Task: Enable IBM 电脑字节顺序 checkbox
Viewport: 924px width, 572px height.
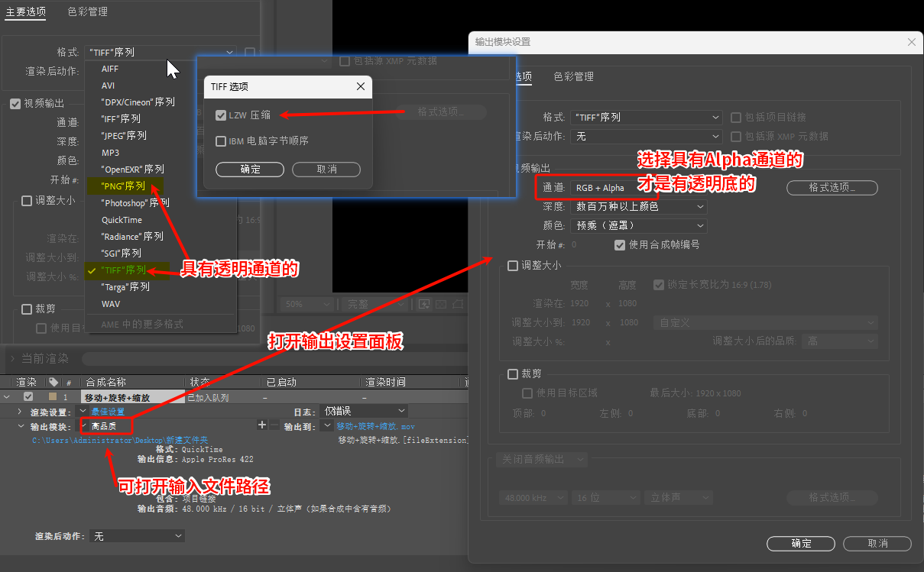Action: pyautogui.click(x=221, y=141)
